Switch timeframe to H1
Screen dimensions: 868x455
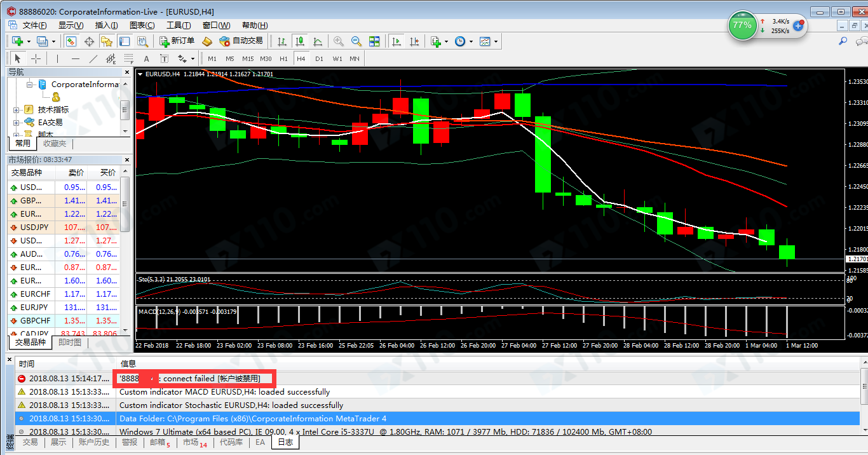pyautogui.click(x=283, y=58)
